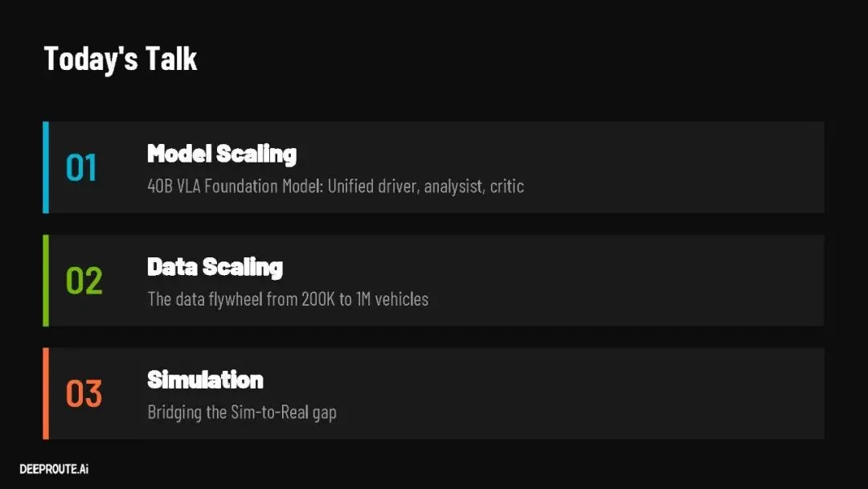Select the Model Scaling heading
The image size is (868, 489).
tap(222, 154)
